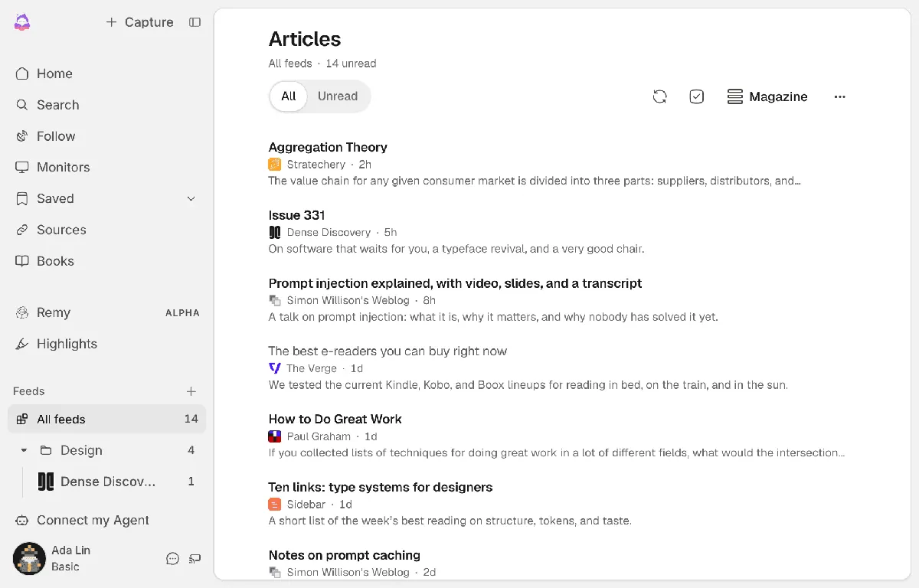The width and height of the screenshot is (919, 588).
Task: Open the best e-readers article
Action: coord(388,351)
